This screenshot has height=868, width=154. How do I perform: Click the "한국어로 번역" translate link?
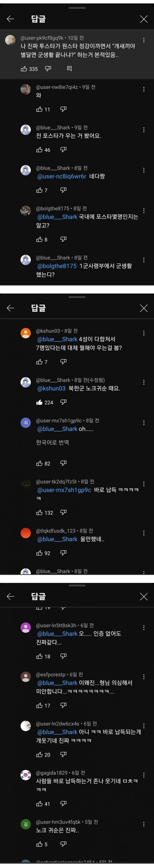[x=52, y=442]
